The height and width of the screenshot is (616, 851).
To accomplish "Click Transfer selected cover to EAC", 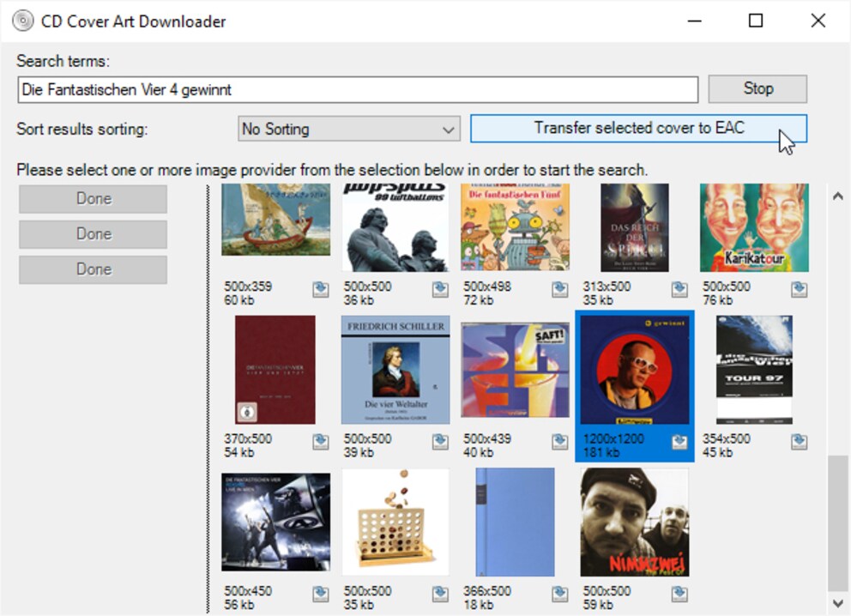I will 639,128.
